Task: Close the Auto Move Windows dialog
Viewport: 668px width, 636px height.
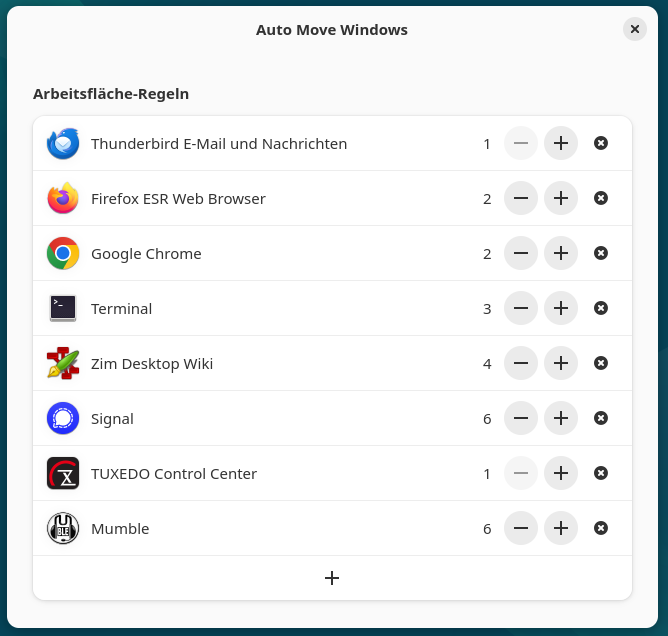Action: 635,29
